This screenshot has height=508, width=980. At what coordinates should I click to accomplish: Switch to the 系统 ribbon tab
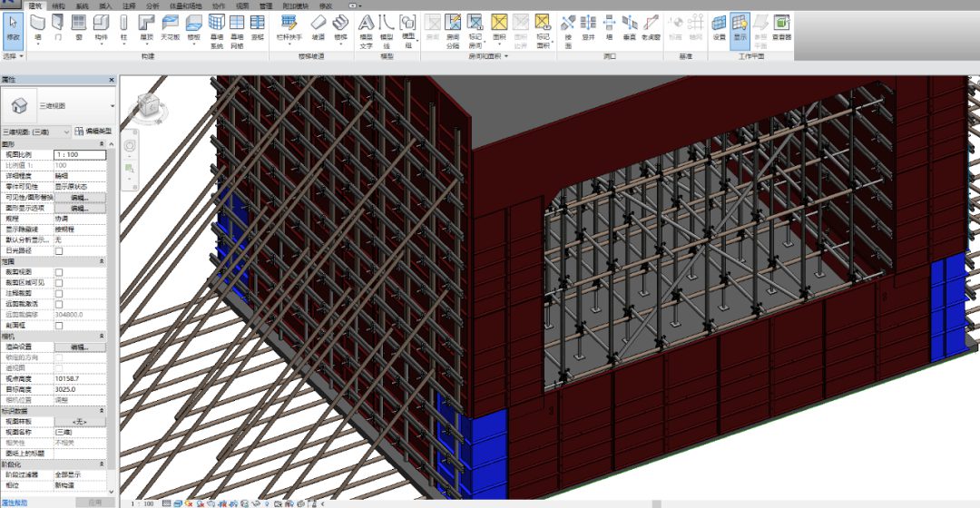coord(82,5)
